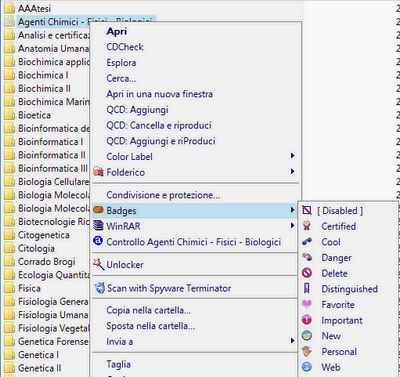400x377 pixels.
Task: Expand the Color Label submenu arrow
Action: point(292,156)
